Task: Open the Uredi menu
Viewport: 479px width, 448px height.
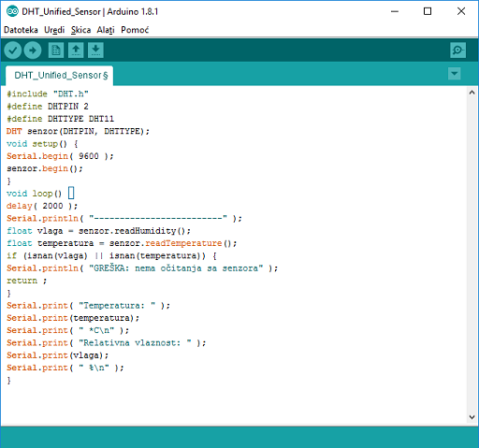Action: [x=54, y=30]
